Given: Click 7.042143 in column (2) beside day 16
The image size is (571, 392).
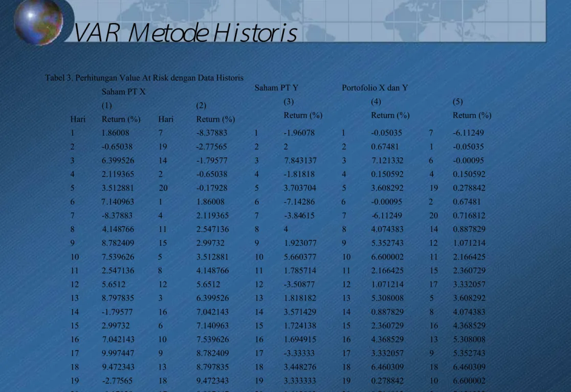Looking at the screenshot, I should click(213, 312).
